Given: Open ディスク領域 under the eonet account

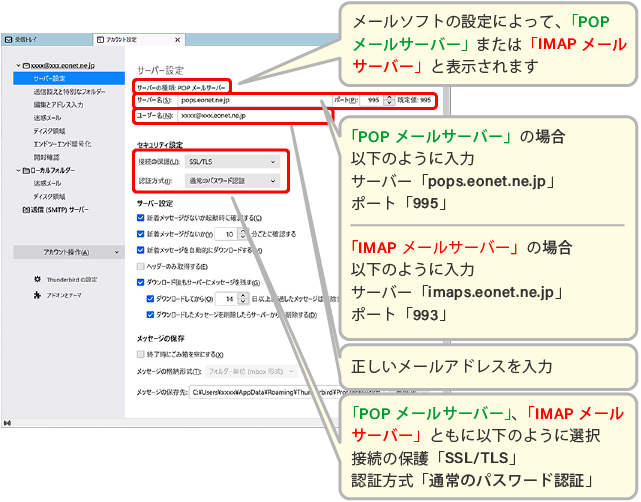Looking at the screenshot, I should click(49, 131).
